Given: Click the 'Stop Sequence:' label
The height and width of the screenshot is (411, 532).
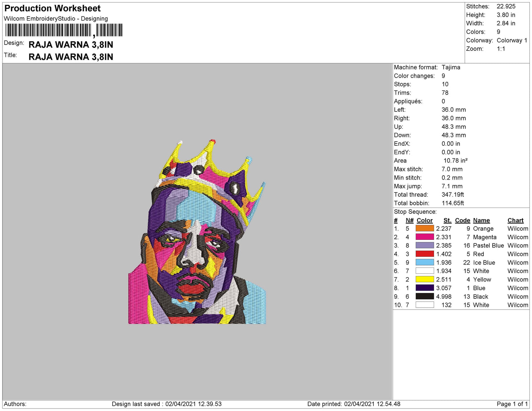Looking at the screenshot, I should tap(415, 212).
